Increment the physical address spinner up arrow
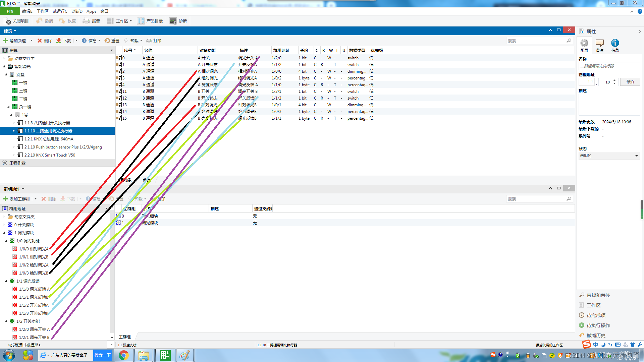 [x=614, y=80]
